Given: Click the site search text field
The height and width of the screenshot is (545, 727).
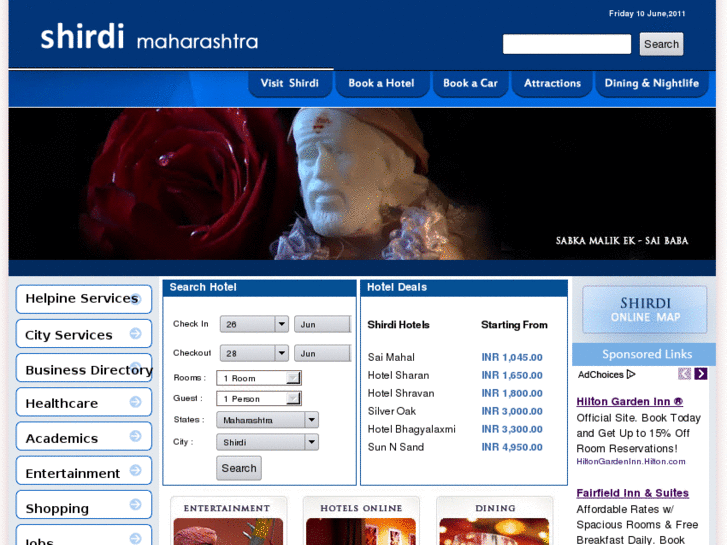Looking at the screenshot, I should 567,44.
